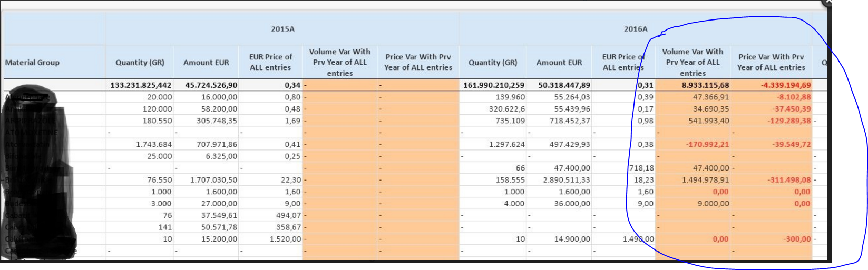Select the 2016A year group header
The image size is (868, 270).
click(x=635, y=29)
